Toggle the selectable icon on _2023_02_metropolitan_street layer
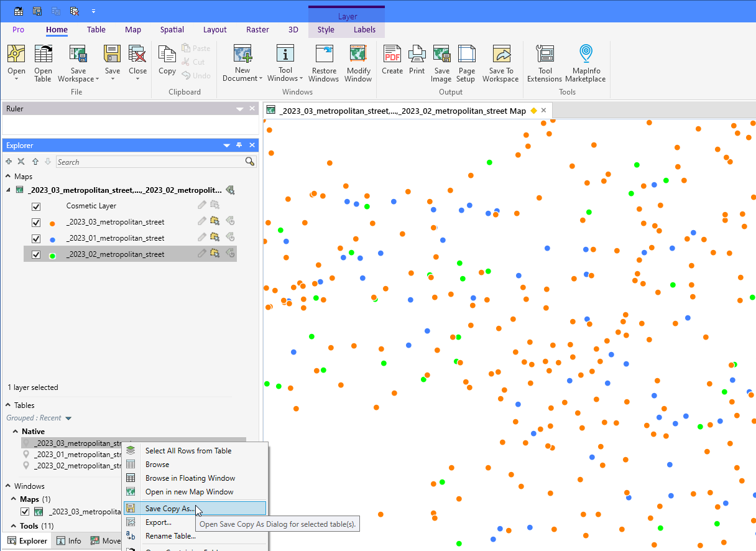The width and height of the screenshot is (756, 551). tap(215, 253)
